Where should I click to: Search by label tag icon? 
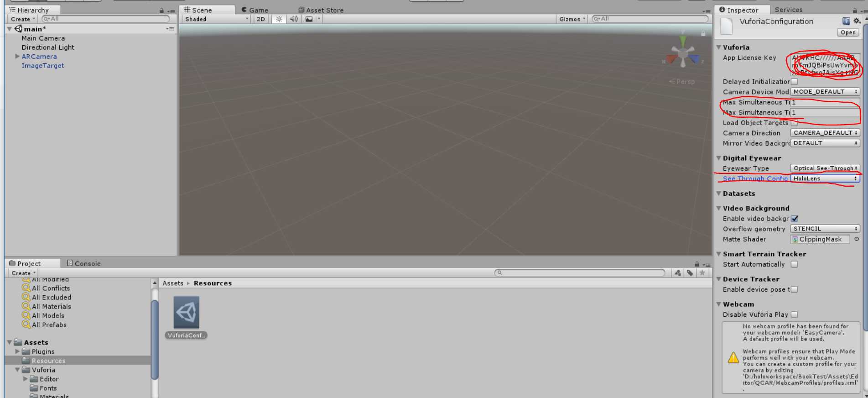pyautogui.click(x=690, y=273)
